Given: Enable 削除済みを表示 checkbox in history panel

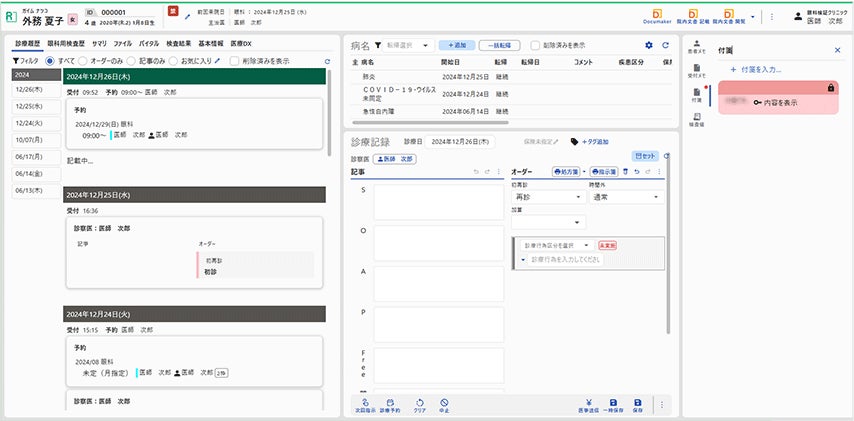Looking at the screenshot, I should [235, 60].
